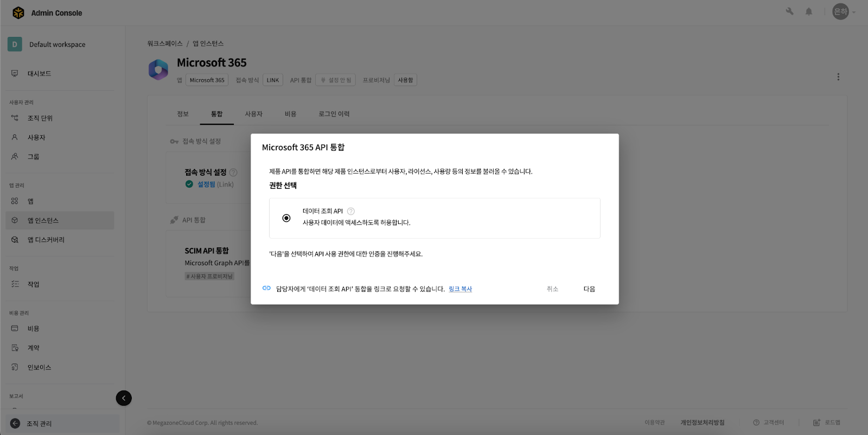Switch to the 비용 tab
Viewport: 868px width, 435px height.
[291, 114]
